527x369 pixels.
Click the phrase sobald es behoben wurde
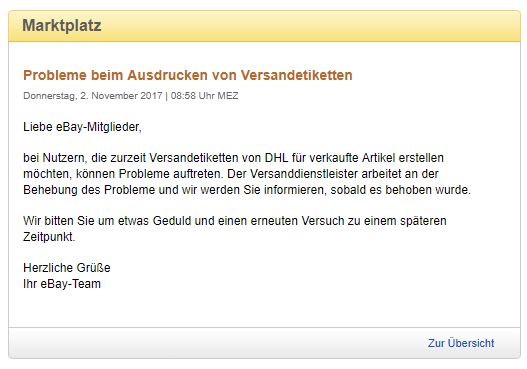[x=400, y=190]
